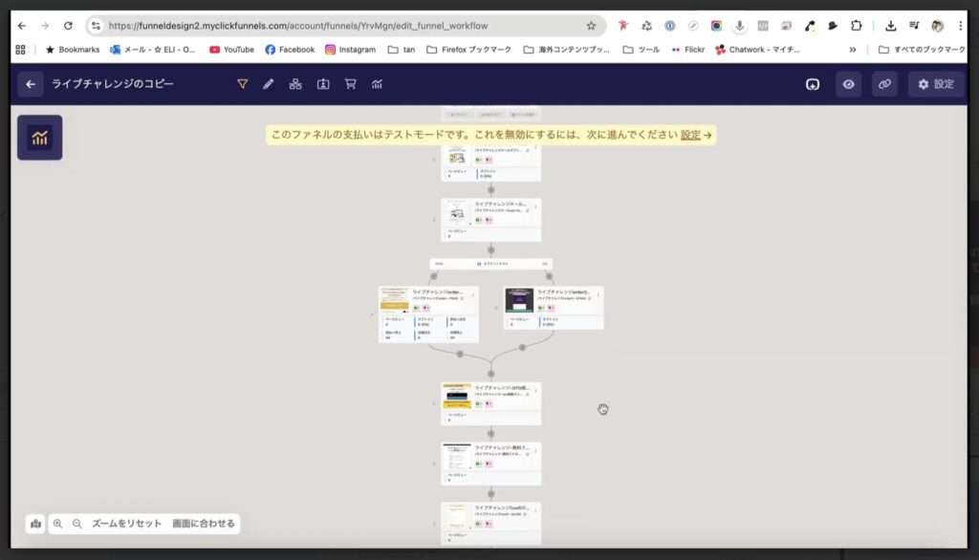
Task: Click the minimap icon at bottom left
Action: (35, 524)
